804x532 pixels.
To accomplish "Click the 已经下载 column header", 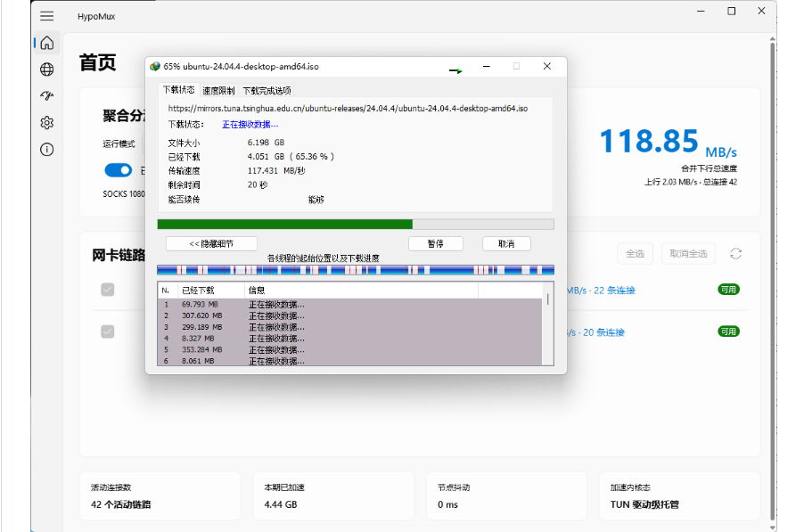I will coord(210,291).
